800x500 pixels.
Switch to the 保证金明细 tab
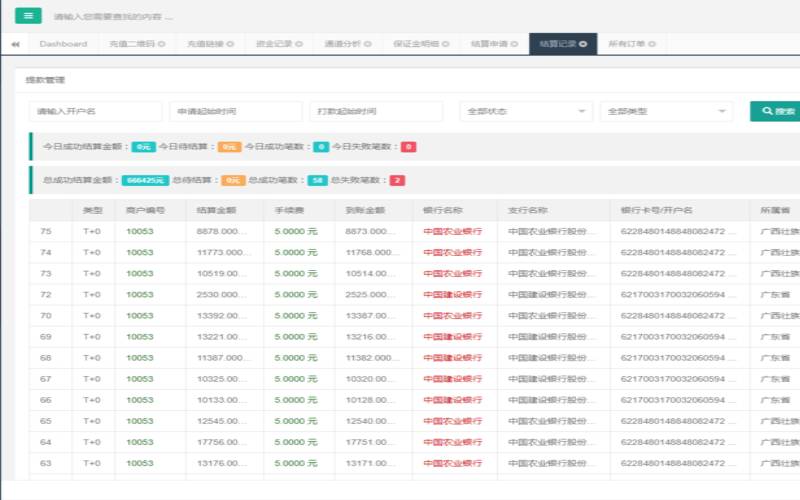[416, 44]
